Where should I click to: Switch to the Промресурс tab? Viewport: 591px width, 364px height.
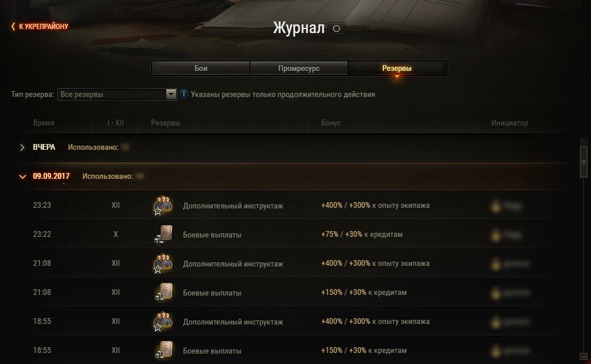299,68
